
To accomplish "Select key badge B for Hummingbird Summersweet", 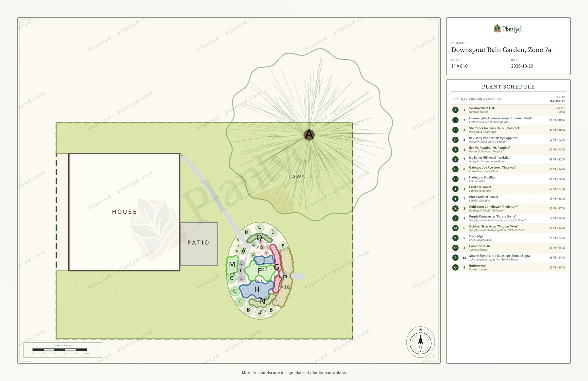I will point(455,120).
